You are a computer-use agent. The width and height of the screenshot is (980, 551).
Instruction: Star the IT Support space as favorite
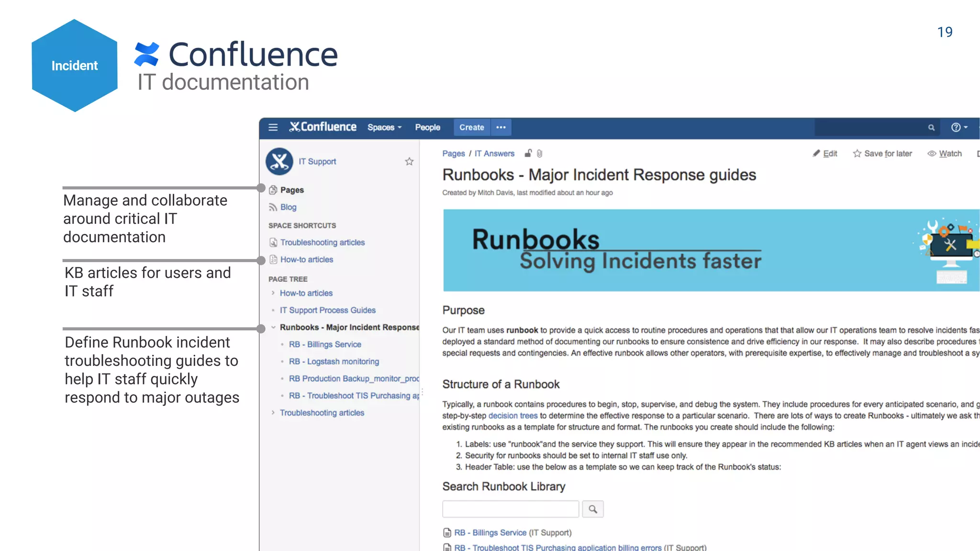(409, 162)
